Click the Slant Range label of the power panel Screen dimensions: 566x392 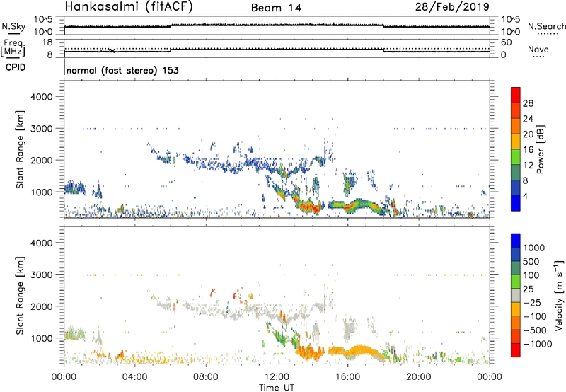(20, 149)
